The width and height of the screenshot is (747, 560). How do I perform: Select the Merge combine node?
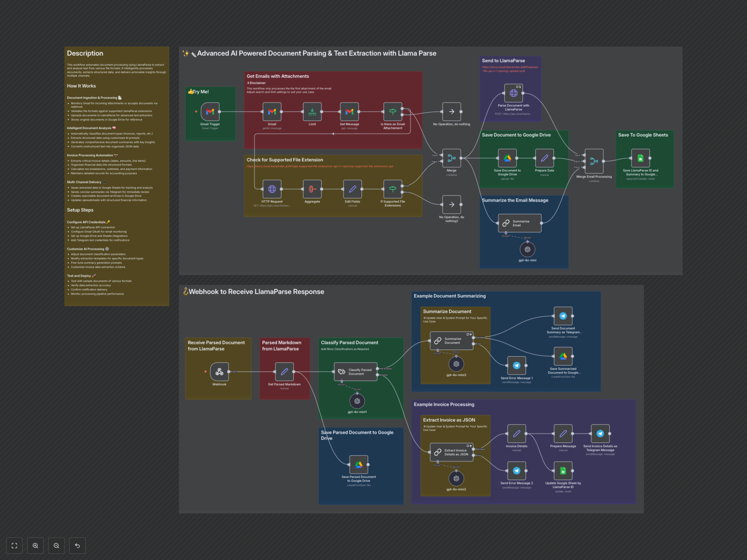[452, 158]
